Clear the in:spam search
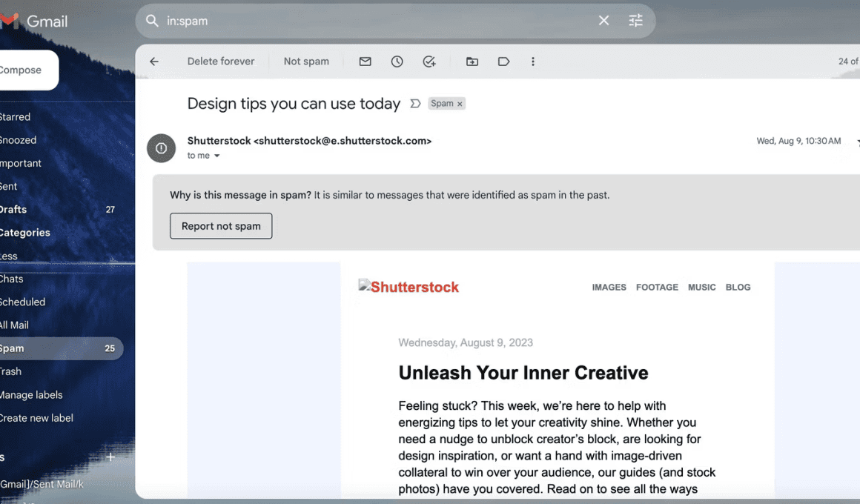 [x=604, y=21]
